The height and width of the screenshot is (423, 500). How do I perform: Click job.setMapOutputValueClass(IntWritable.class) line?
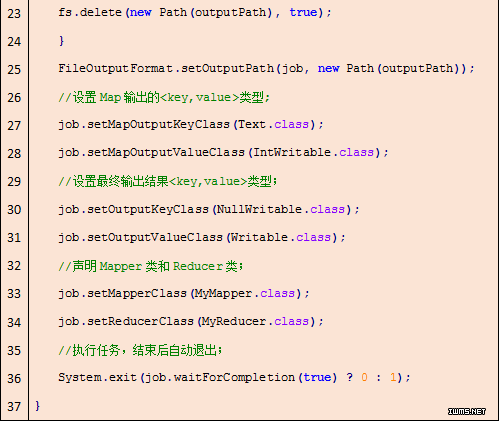click(x=223, y=153)
